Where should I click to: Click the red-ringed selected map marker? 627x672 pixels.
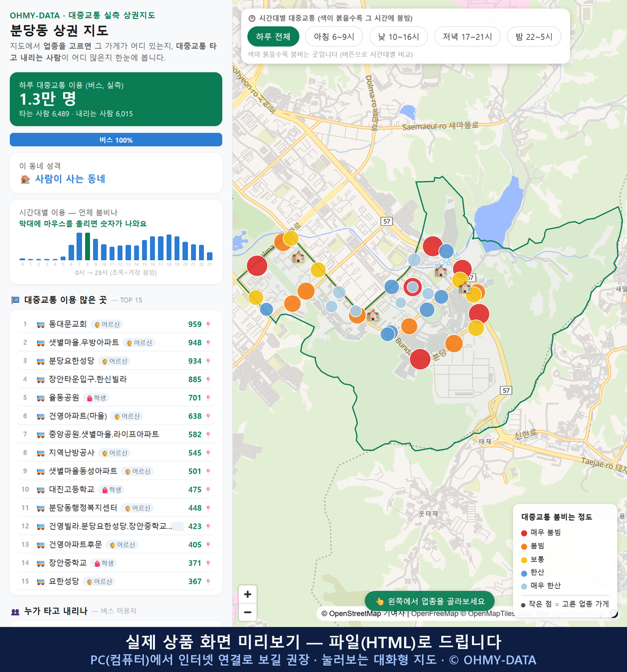point(412,287)
